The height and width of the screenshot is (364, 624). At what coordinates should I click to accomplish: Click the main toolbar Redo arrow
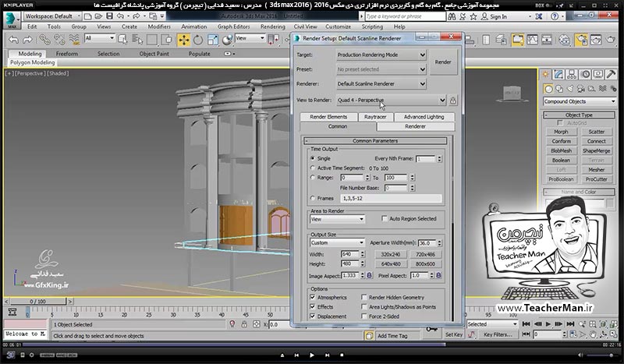tap(27, 40)
